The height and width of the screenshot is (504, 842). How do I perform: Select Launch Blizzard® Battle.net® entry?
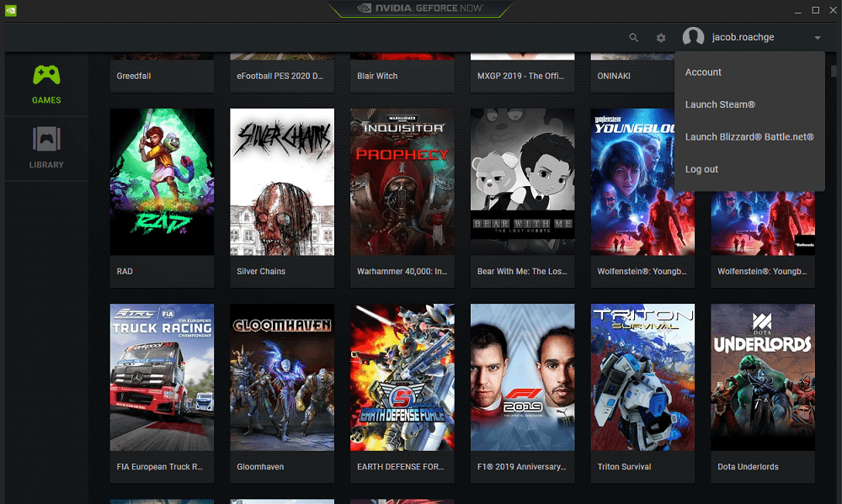click(x=749, y=136)
